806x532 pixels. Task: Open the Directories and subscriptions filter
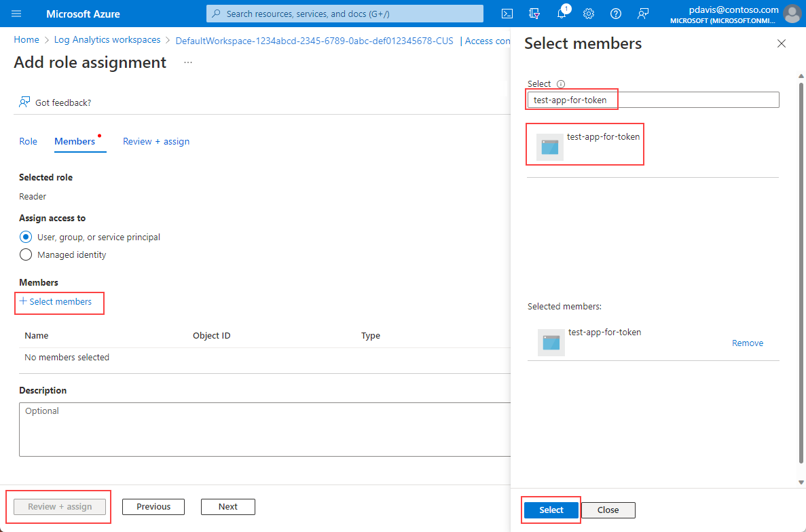534,13
